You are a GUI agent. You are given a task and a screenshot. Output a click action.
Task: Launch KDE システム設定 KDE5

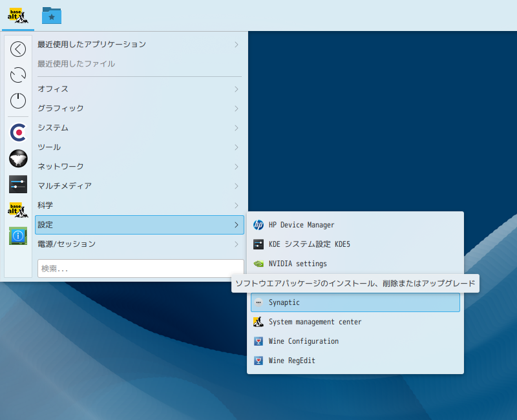[x=355, y=244]
